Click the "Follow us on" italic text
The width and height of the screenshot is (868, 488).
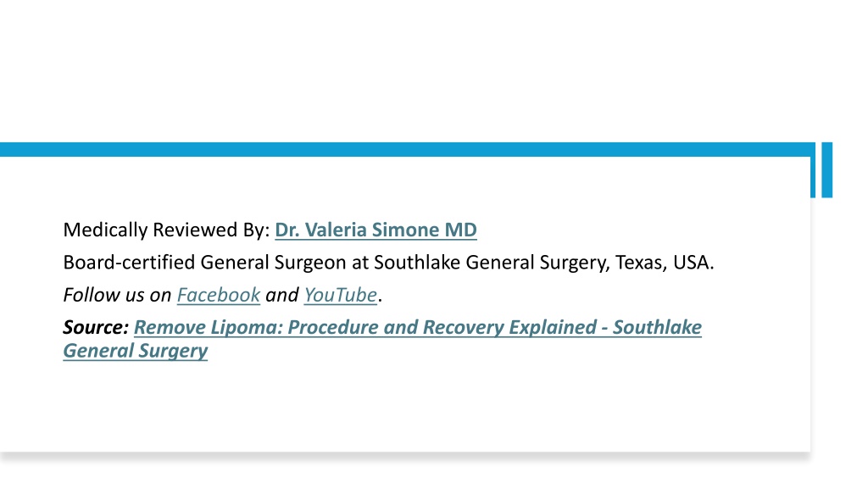(x=117, y=295)
